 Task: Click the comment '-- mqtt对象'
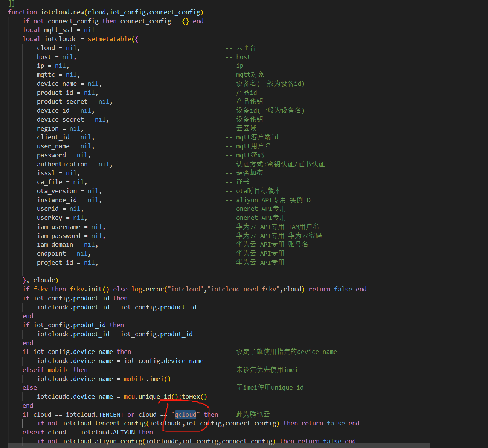coord(245,75)
